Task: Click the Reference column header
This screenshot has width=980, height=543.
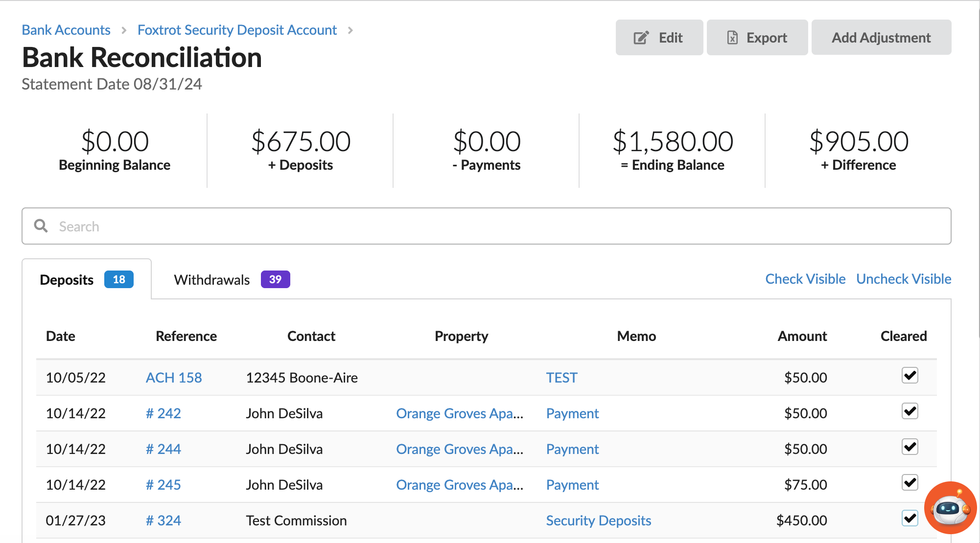Action: [x=186, y=336]
